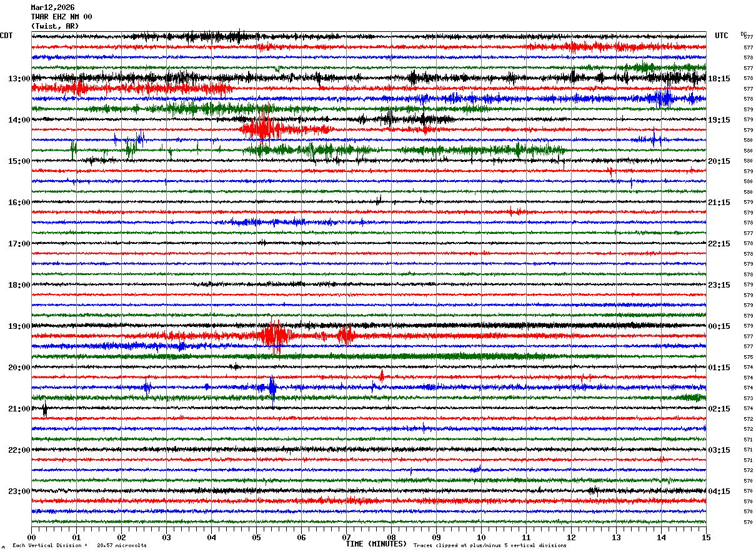This screenshot has width=756, height=554.
Task: Click minute tick label '15' on the x-axis
Action: pos(706,537)
